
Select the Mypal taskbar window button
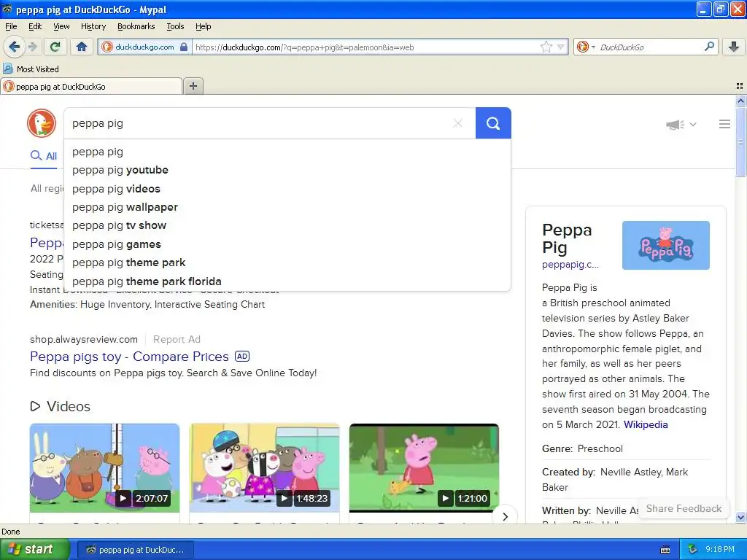pos(135,550)
